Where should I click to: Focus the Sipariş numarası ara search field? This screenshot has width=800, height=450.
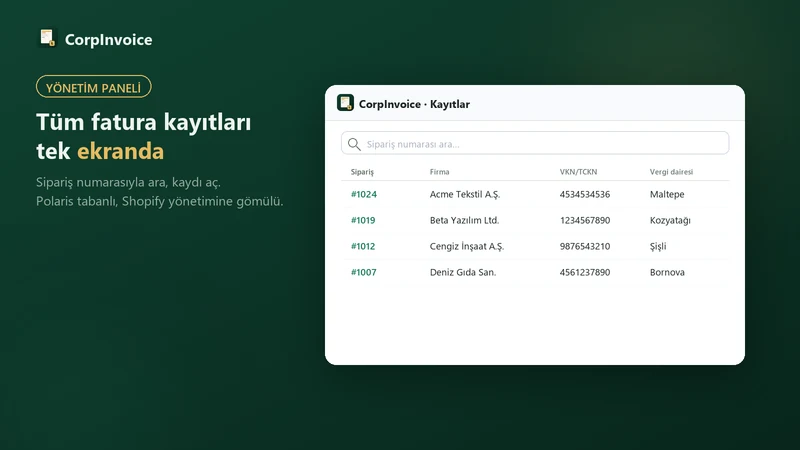[x=535, y=143]
